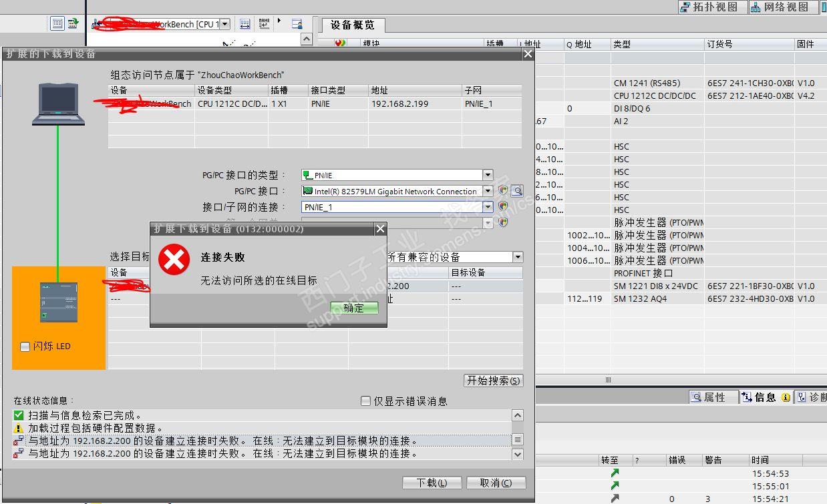The height and width of the screenshot is (504, 827).
Task: Click the shield icon beside first gateway field
Action: [x=503, y=222]
